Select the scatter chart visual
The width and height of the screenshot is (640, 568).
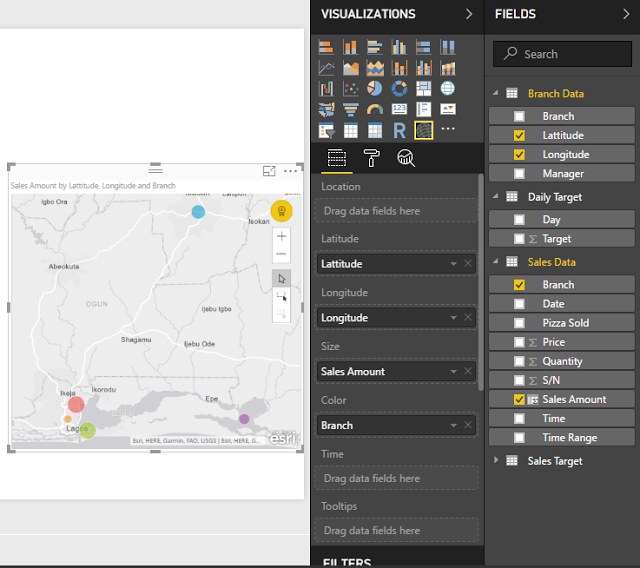pos(351,88)
